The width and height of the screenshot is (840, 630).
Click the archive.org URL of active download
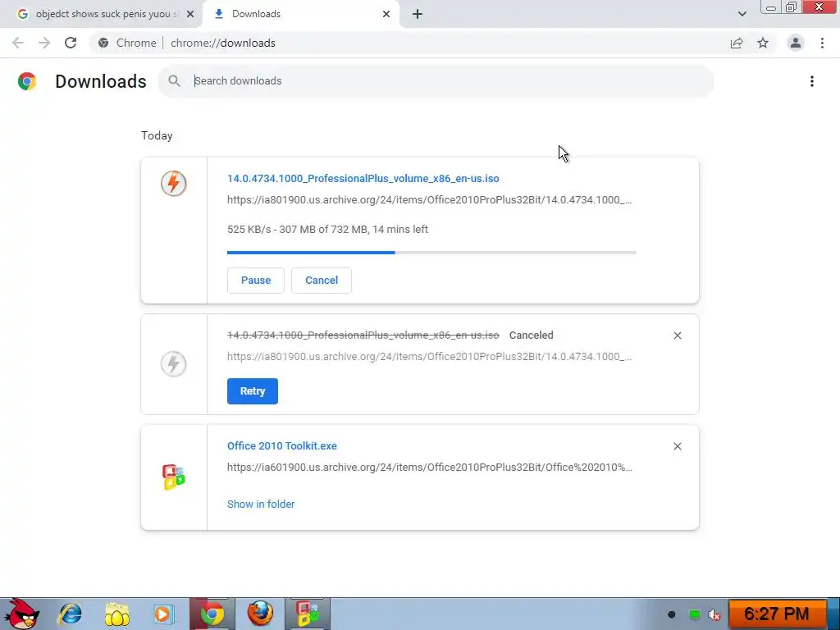click(x=429, y=200)
